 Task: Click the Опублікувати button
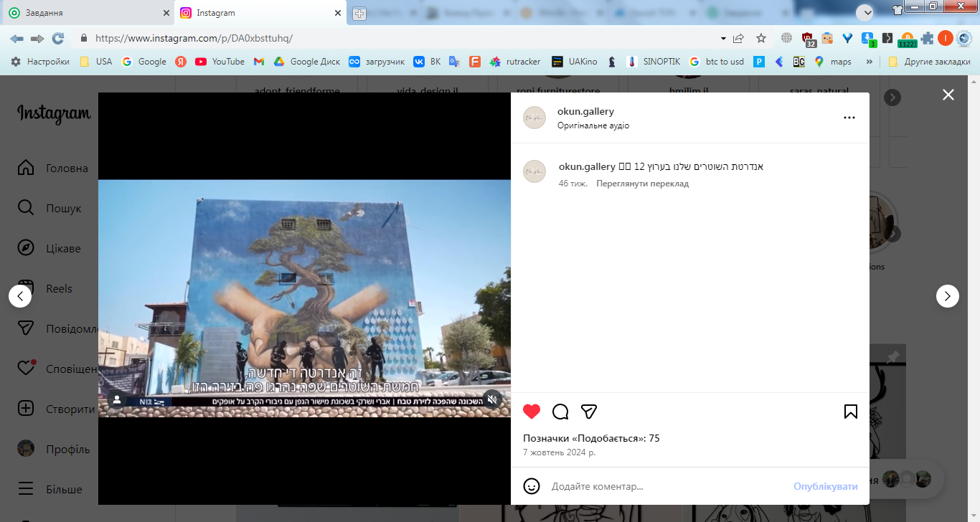825,486
